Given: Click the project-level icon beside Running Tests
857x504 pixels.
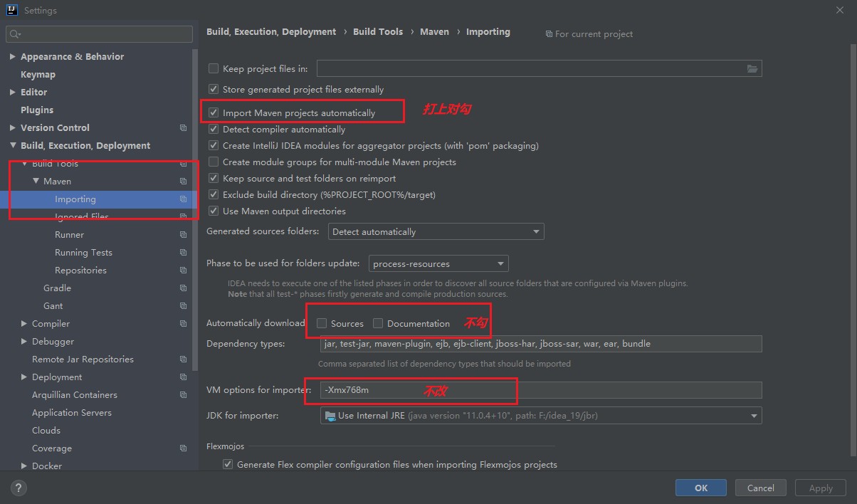Looking at the screenshot, I should click(x=183, y=253).
